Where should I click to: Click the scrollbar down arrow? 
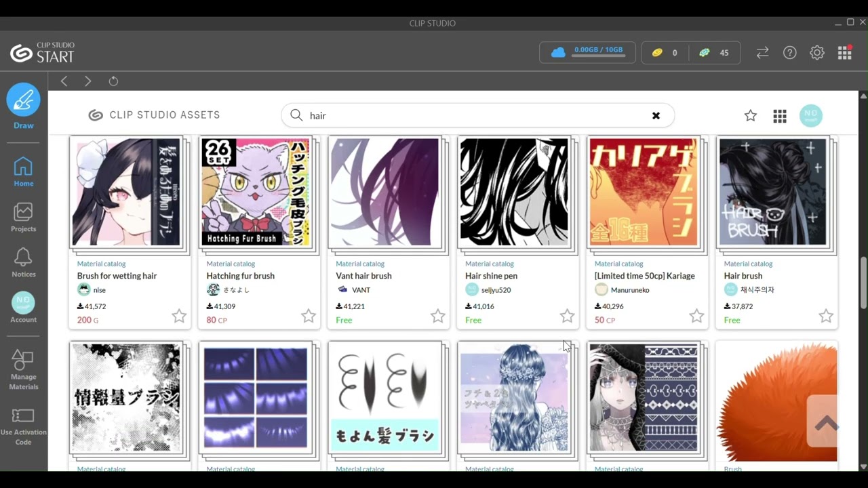tap(863, 466)
